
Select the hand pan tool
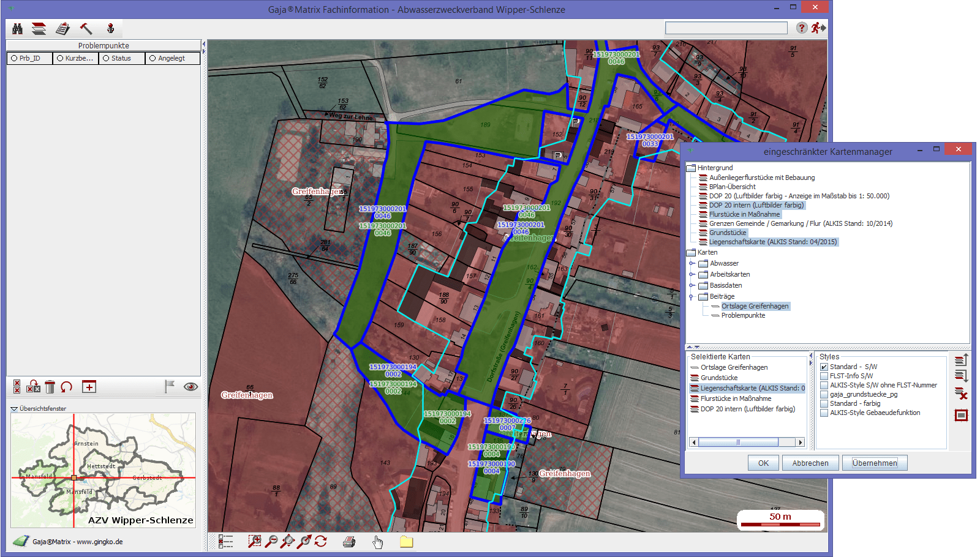[x=378, y=542]
